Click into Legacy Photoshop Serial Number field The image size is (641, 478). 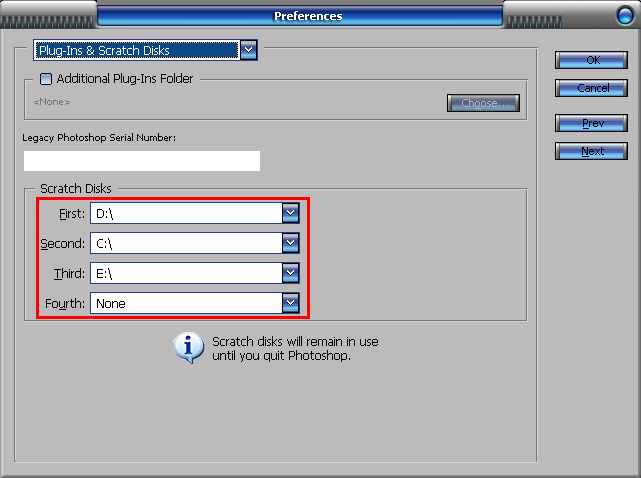142,161
